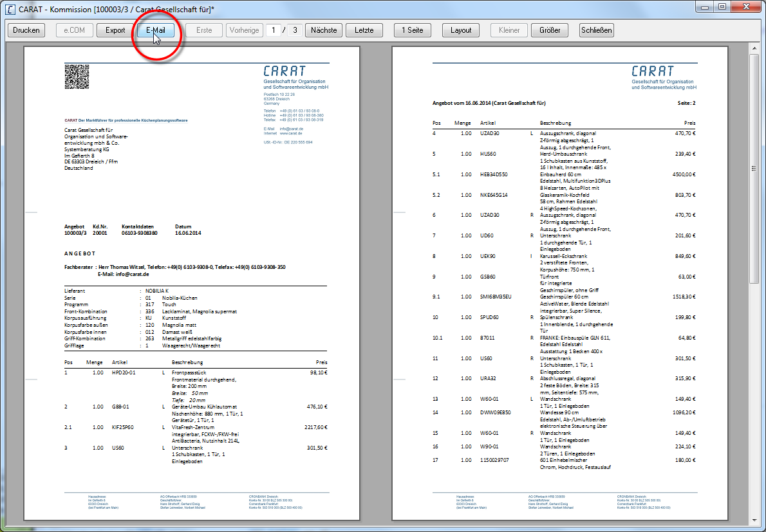Open the Layout options

461,30
